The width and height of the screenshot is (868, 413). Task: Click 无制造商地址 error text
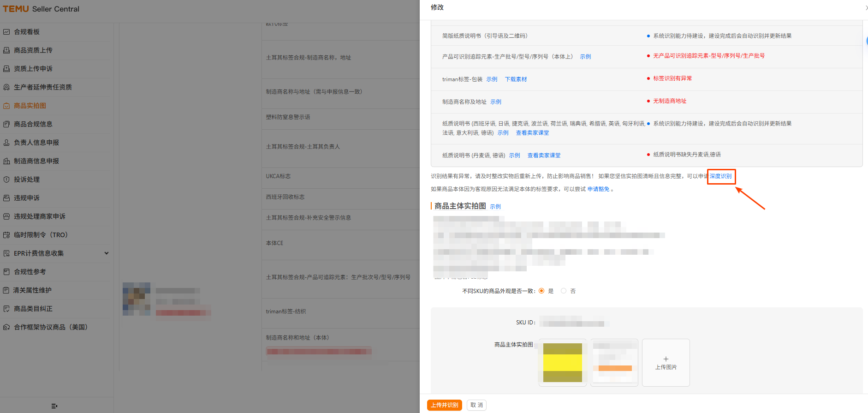tap(670, 101)
